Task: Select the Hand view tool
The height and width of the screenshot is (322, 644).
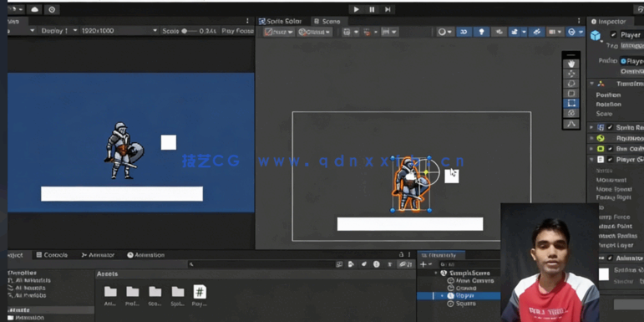Action: [x=570, y=64]
